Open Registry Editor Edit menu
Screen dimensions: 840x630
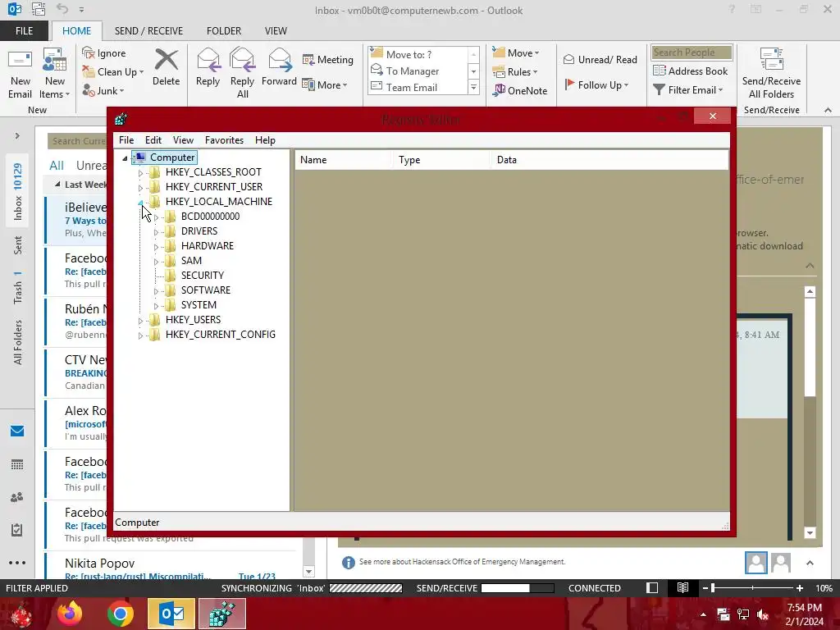[x=153, y=139]
